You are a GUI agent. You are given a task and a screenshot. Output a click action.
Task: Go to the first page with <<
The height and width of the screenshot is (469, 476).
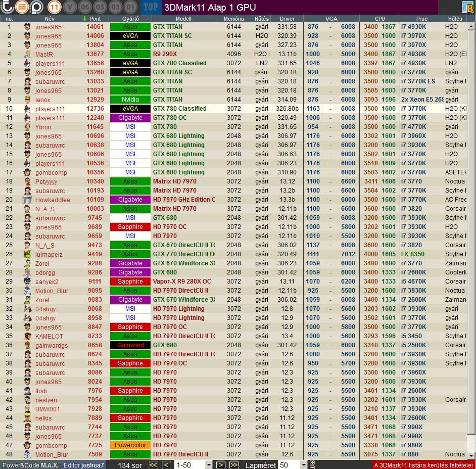(153, 465)
